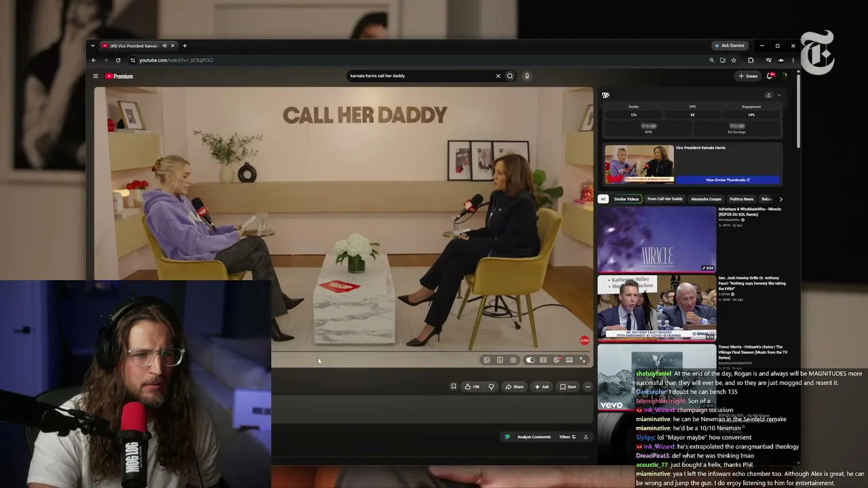Open the YouTube guide hamburger menu

coord(96,76)
